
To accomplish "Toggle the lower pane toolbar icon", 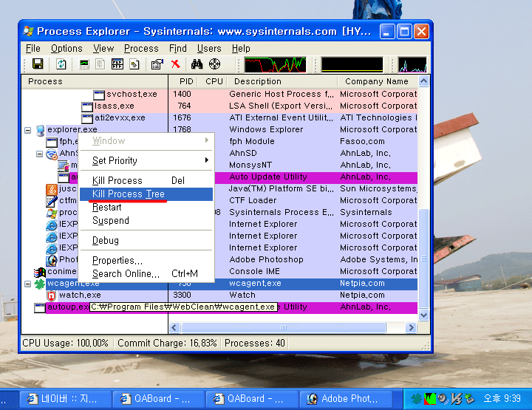I will 117,64.
